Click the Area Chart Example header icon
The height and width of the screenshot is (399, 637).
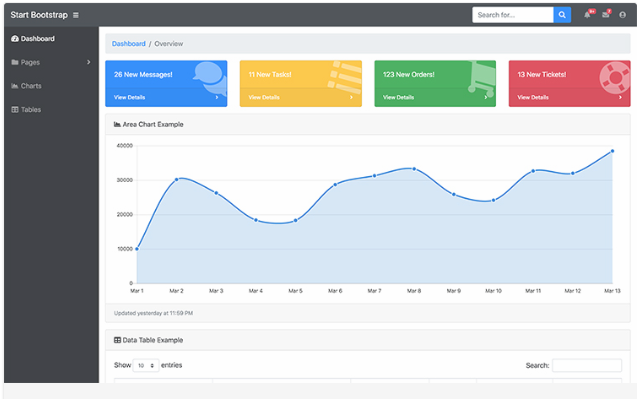[x=117, y=124]
